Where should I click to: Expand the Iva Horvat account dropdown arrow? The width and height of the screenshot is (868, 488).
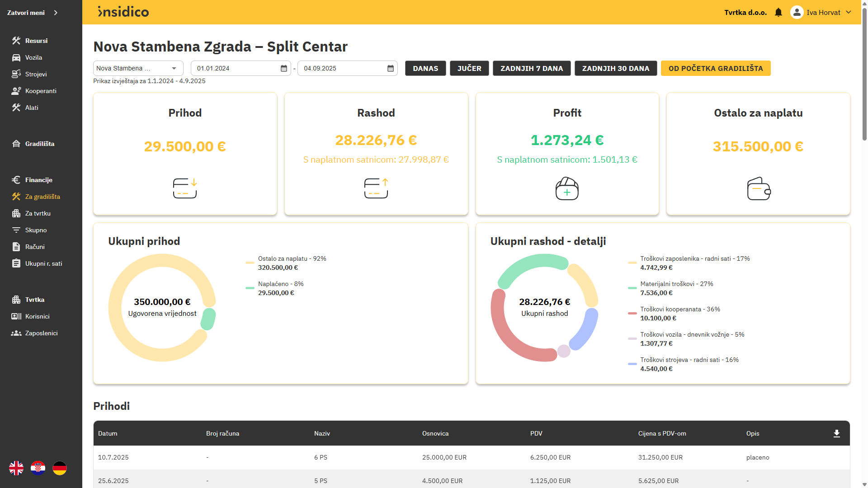click(x=849, y=13)
